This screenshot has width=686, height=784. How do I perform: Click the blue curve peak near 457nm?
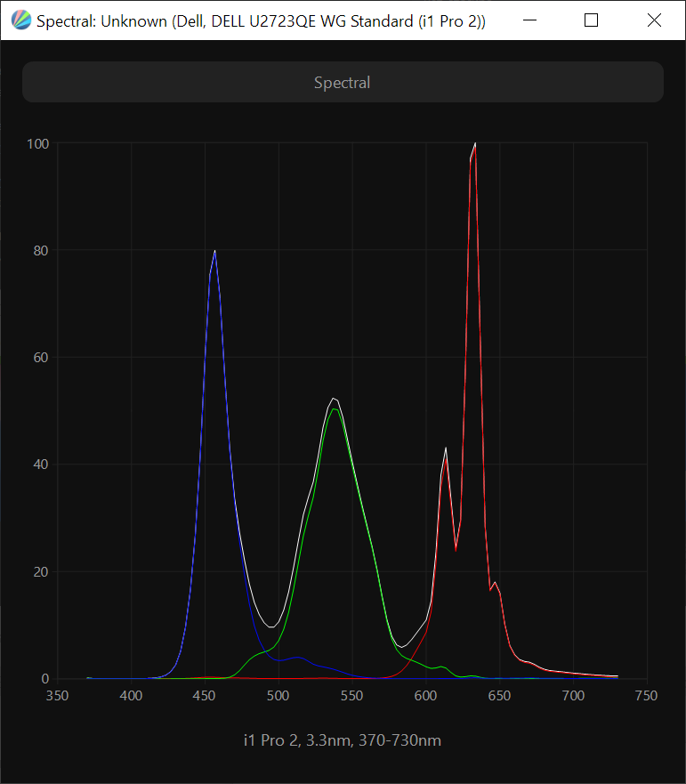(214, 253)
